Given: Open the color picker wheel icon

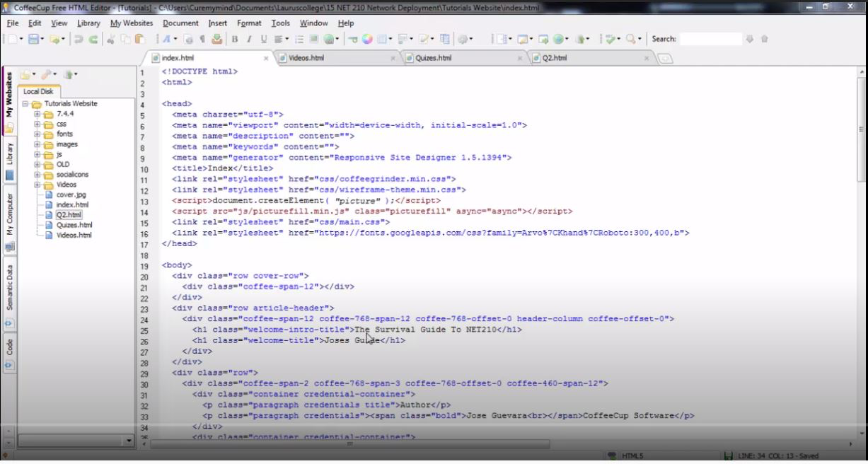Looking at the screenshot, I should 368,39.
